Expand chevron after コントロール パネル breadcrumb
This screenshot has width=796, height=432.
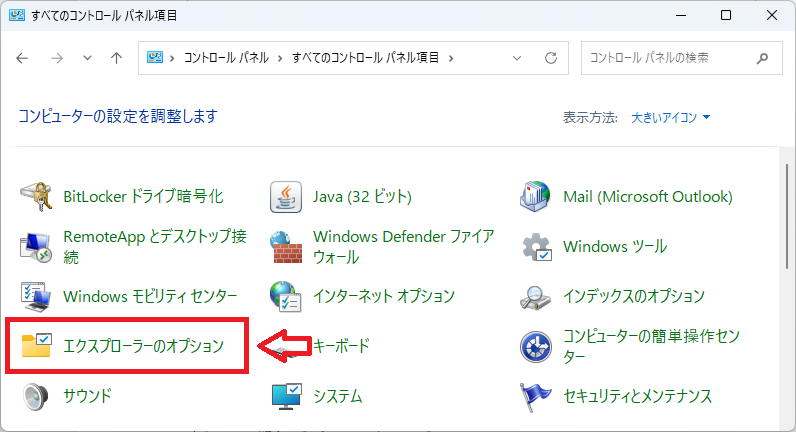pos(280,58)
